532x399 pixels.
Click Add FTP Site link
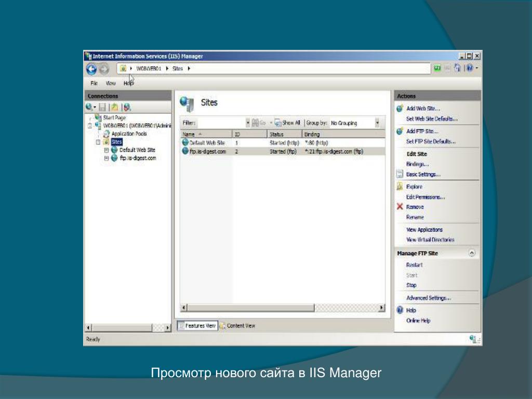pyautogui.click(x=422, y=131)
